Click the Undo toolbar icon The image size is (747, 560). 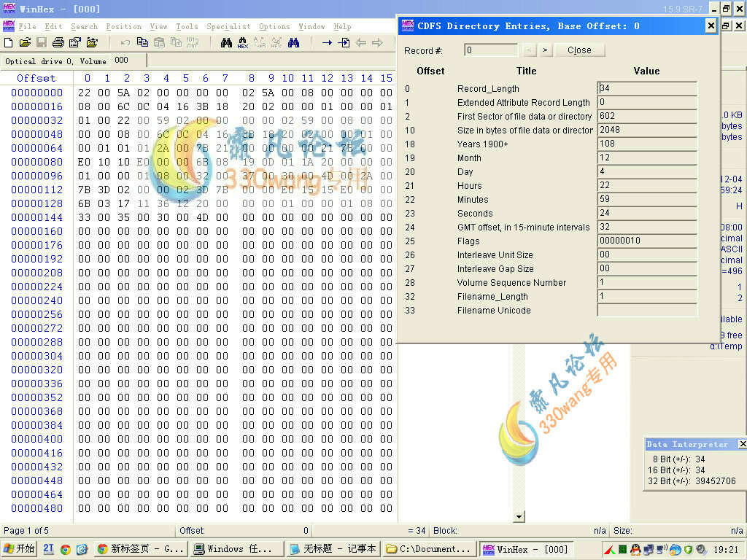coord(125,43)
